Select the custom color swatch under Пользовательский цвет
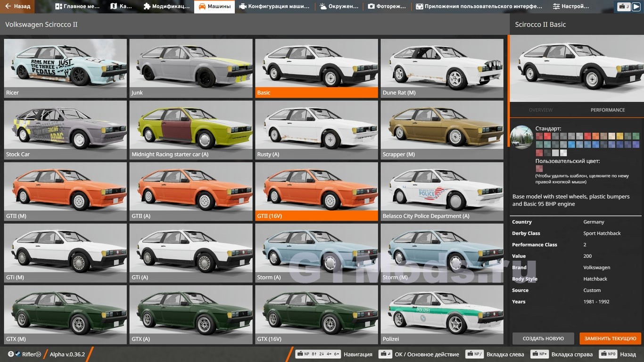Viewport: 644px width, 362px height. point(539,169)
